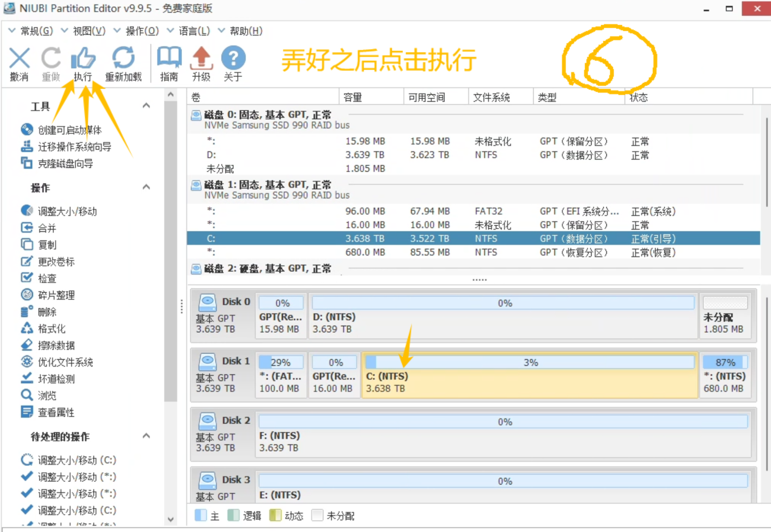
Task: Click the Undo (撤消) toolbar icon
Action: coord(20,59)
